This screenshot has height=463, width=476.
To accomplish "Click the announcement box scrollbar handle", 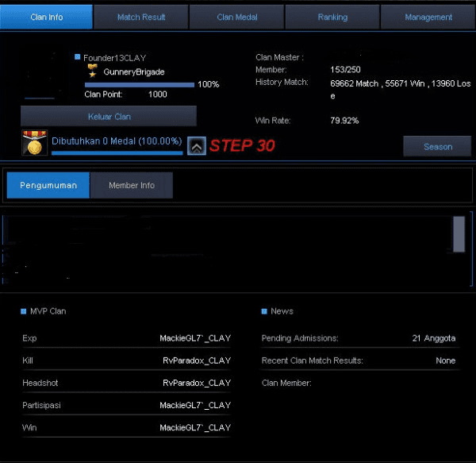I will [459, 234].
